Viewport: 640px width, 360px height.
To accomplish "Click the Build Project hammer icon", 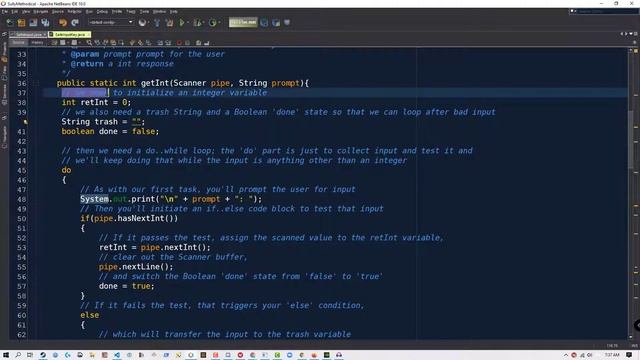I will 157,23.
